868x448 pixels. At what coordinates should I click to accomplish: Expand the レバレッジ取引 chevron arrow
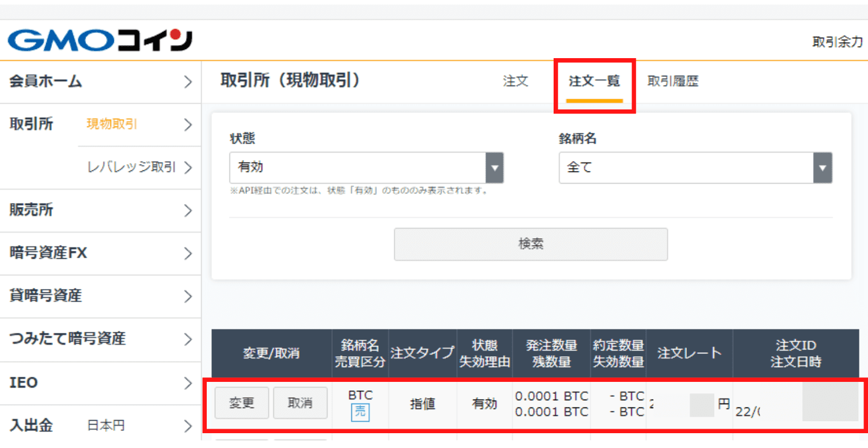pos(188,168)
